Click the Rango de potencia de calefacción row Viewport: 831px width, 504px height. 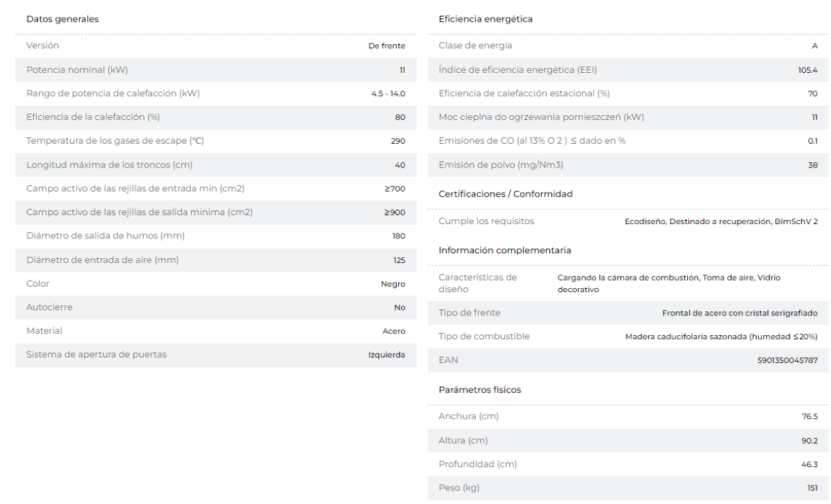[216, 93]
